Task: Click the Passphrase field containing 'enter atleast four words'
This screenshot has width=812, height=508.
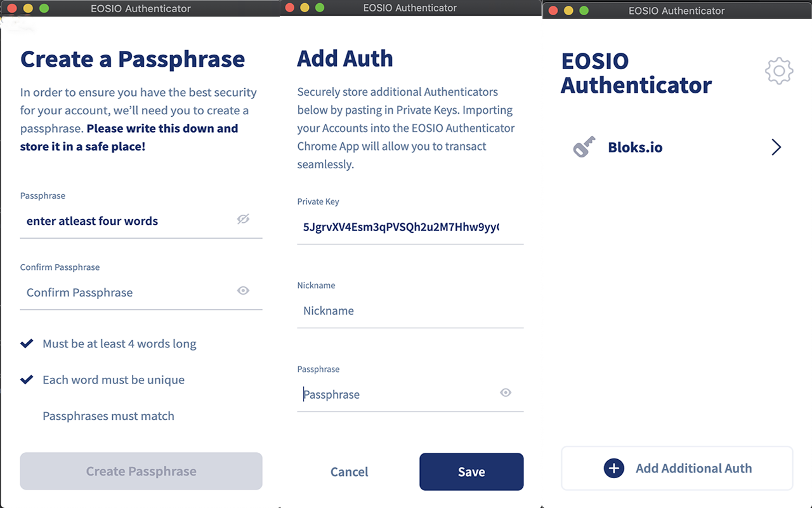Action: [x=141, y=222]
